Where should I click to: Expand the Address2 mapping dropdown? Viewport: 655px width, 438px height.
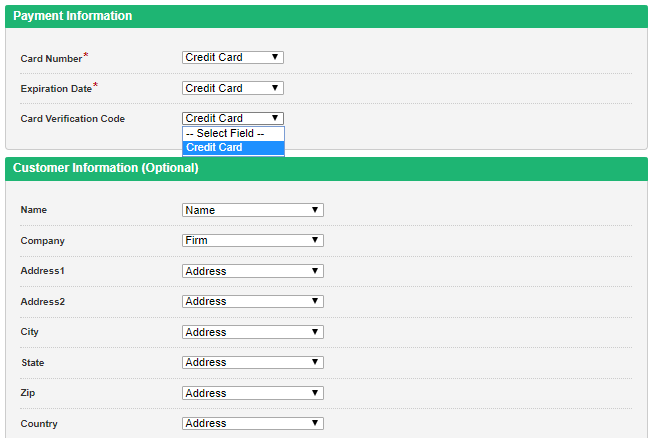tap(253, 301)
